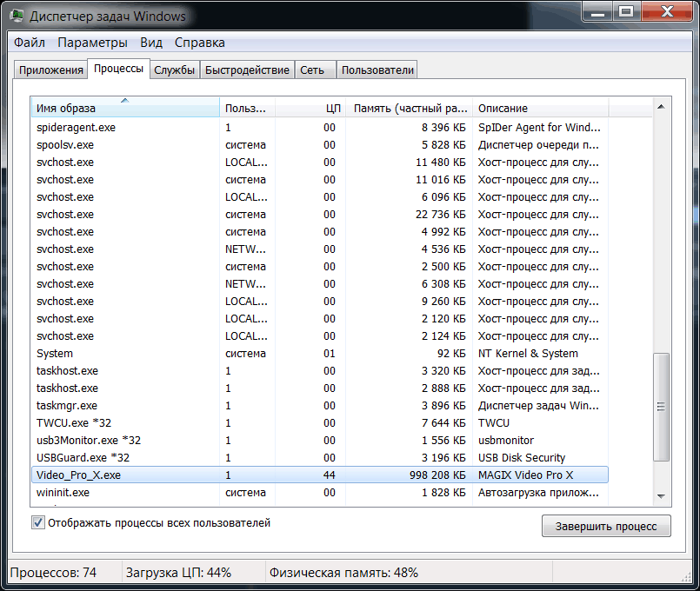Open the Параметры menu

tap(92, 43)
